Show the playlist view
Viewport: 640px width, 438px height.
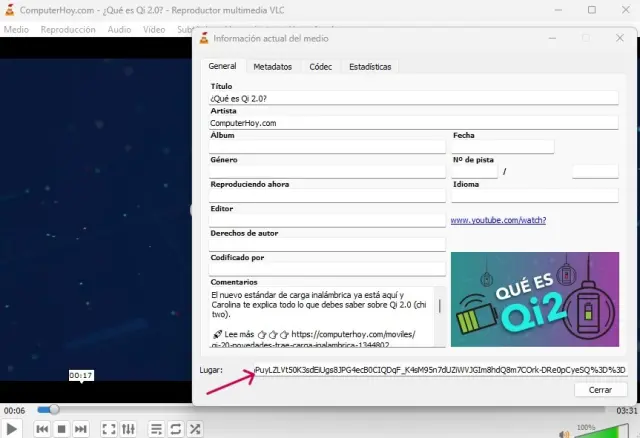point(156,429)
